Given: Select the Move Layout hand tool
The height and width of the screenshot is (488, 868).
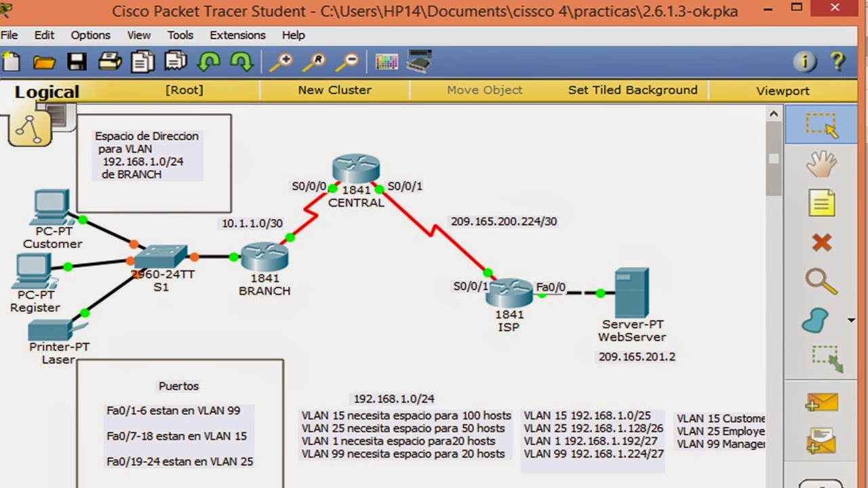Looking at the screenshot, I should coord(821,165).
